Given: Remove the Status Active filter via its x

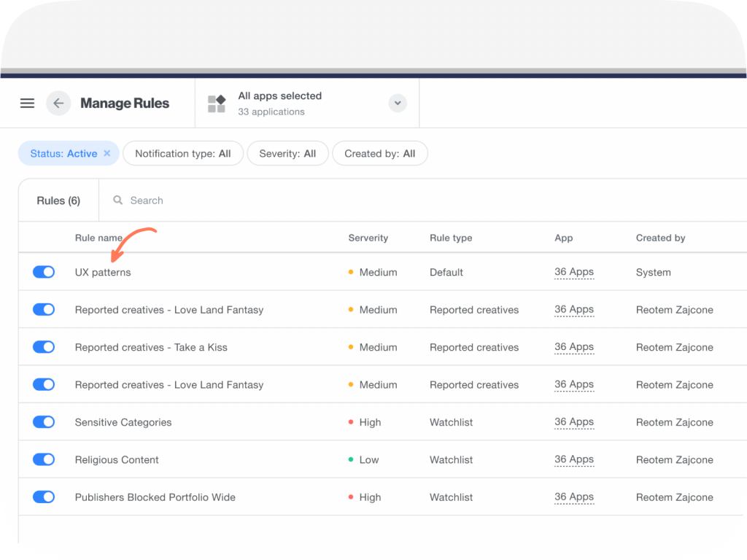Looking at the screenshot, I should (107, 153).
